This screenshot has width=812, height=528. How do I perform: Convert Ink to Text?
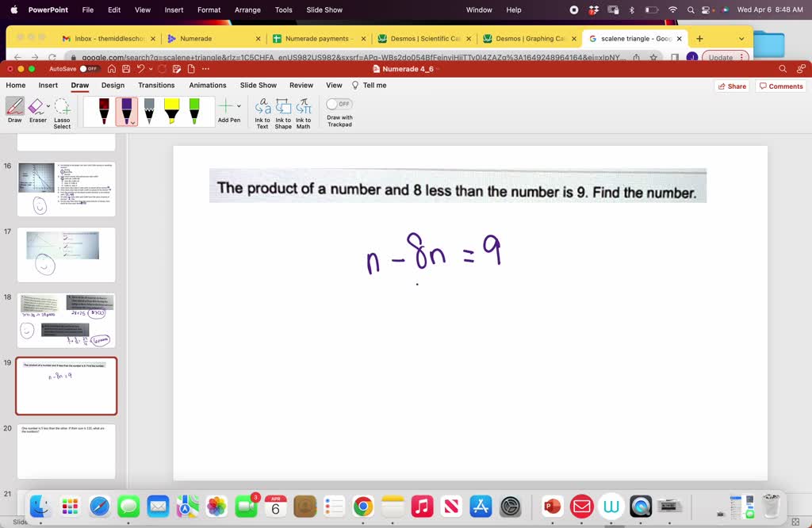click(262, 113)
